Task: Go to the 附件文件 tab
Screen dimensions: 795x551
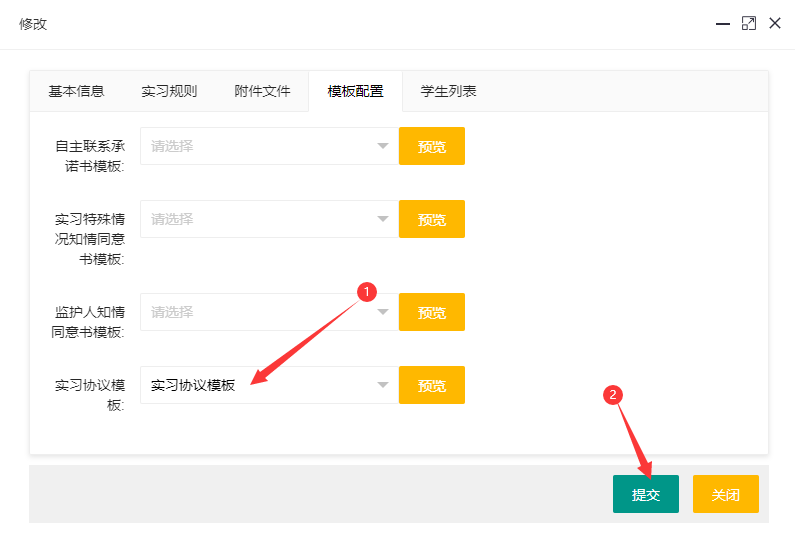Action: click(262, 91)
